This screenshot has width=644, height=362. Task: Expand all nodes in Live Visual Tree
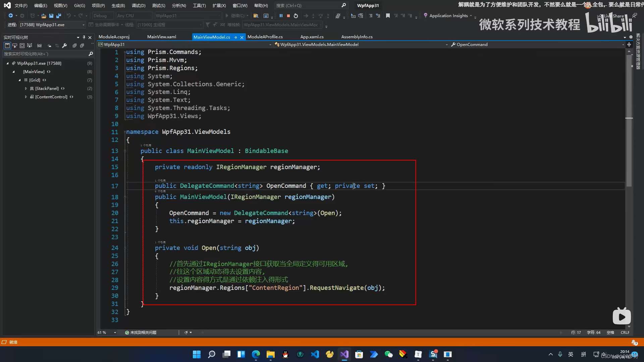[x=74, y=46]
